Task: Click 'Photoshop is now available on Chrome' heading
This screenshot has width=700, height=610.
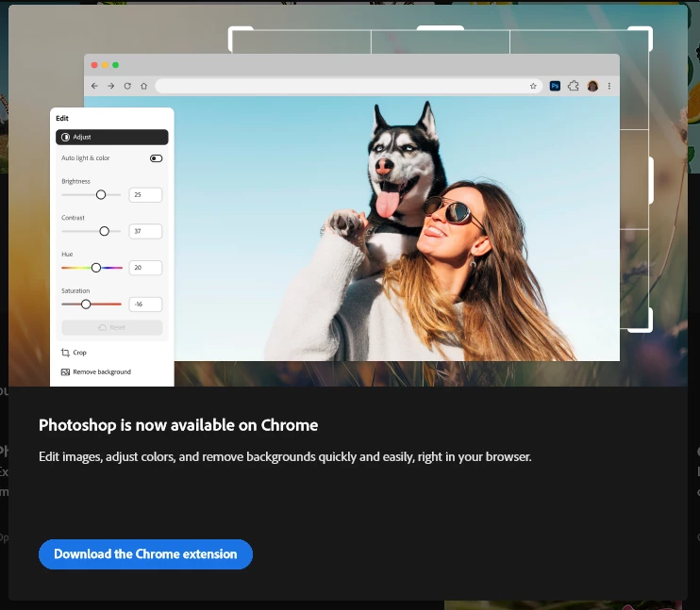Action: coord(178,425)
